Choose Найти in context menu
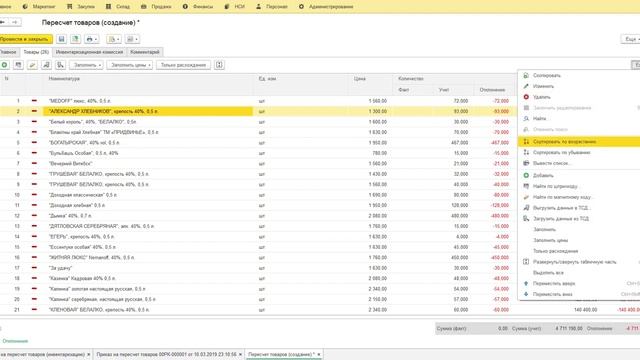This screenshot has height=360, width=640. 579,118
